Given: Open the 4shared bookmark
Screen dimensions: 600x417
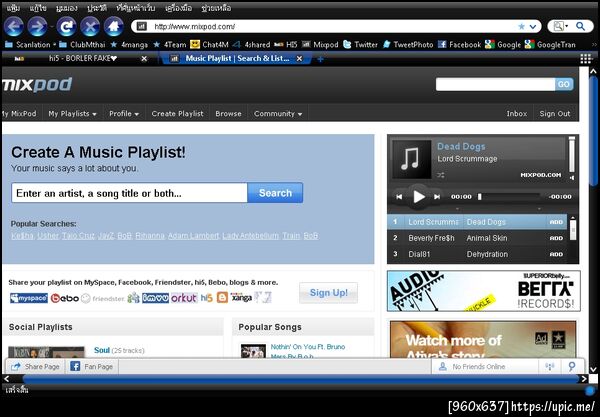Looking at the screenshot, I should point(251,45).
